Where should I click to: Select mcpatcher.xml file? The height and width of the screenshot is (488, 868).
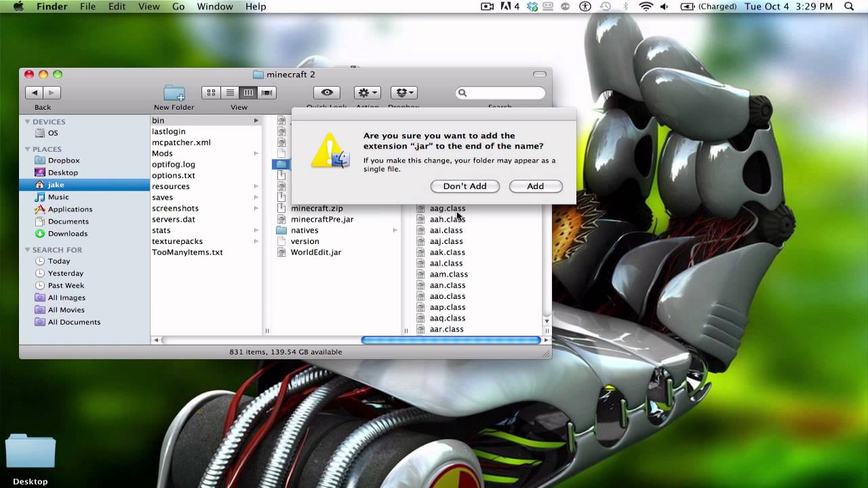[181, 142]
